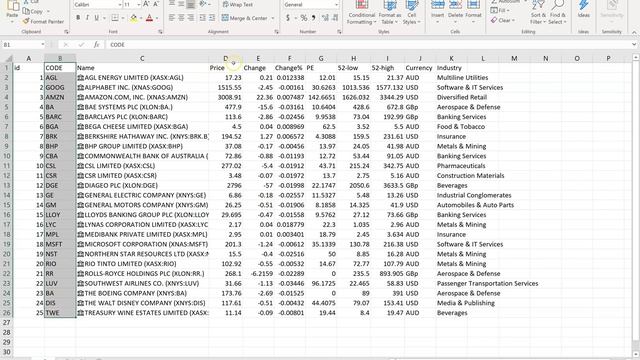Open the Format cells menu
Image resolution: width=640 pixels, height=360 pixels.
tap(473, 11)
